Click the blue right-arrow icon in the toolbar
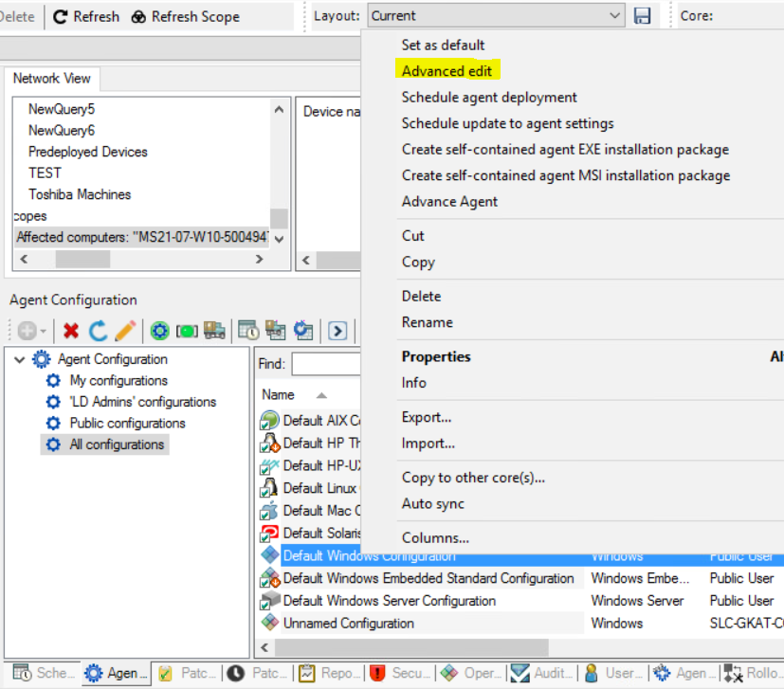 click(x=337, y=331)
